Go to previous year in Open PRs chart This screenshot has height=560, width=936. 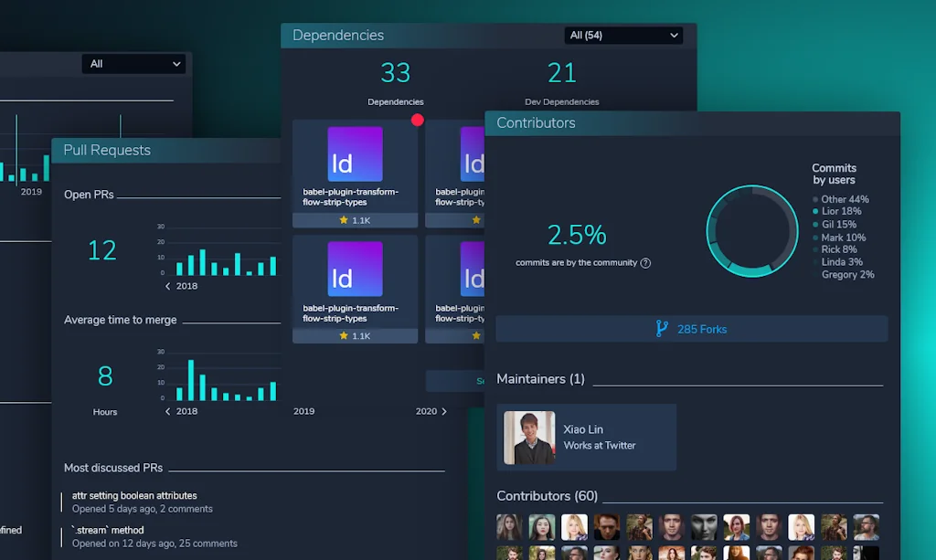pyautogui.click(x=168, y=286)
